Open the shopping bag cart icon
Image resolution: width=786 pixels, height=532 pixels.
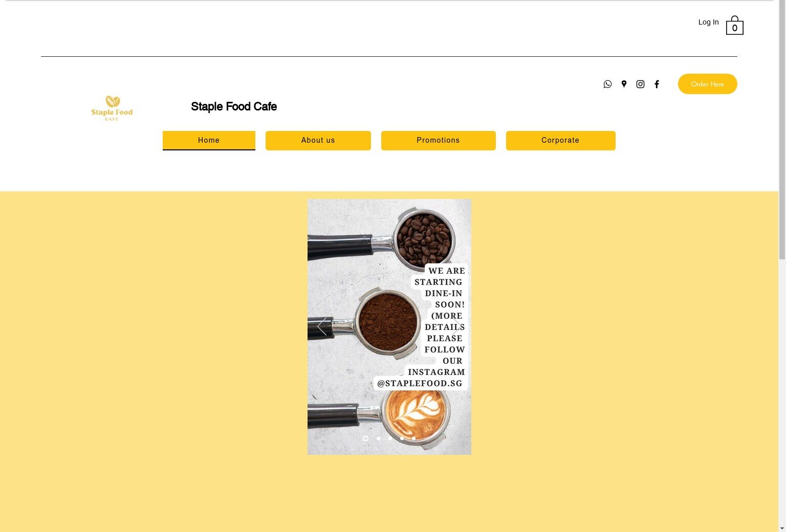pos(734,25)
